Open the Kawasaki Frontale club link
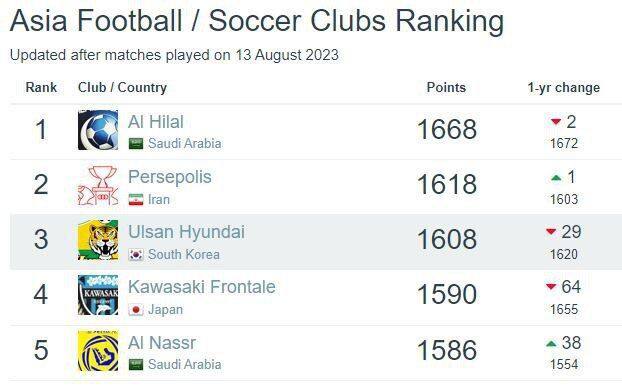This screenshot has height=388, width=622. coord(202,287)
